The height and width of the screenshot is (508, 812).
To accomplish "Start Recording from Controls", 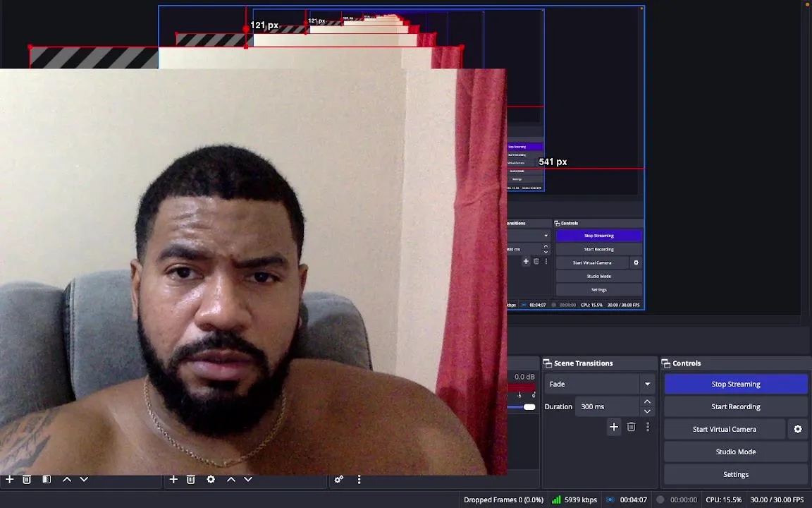I will 736,407.
